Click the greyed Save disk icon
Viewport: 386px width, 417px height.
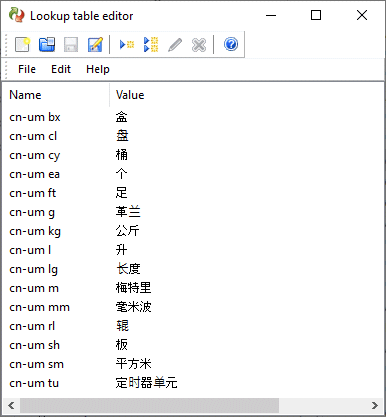[x=71, y=44]
